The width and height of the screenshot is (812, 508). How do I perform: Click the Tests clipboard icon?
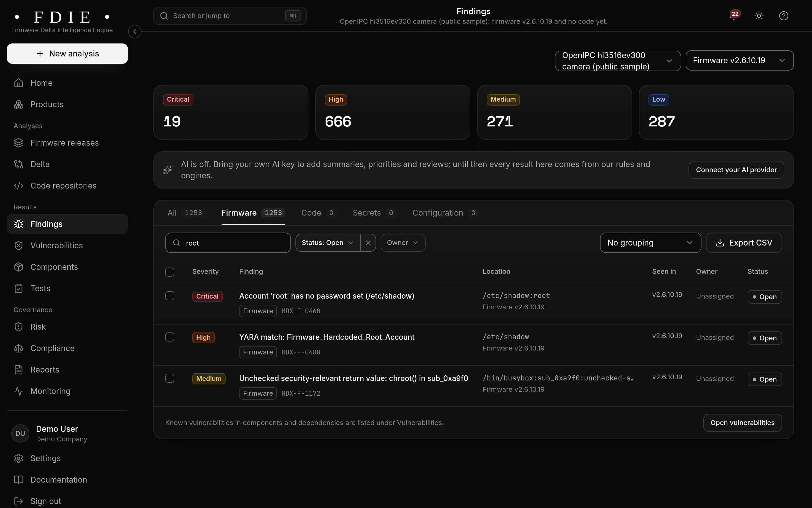pyautogui.click(x=19, y=289)
